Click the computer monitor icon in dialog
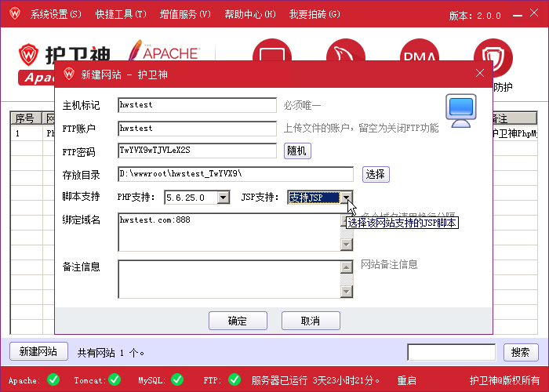549x392 pixels. [x=461, y=111]
